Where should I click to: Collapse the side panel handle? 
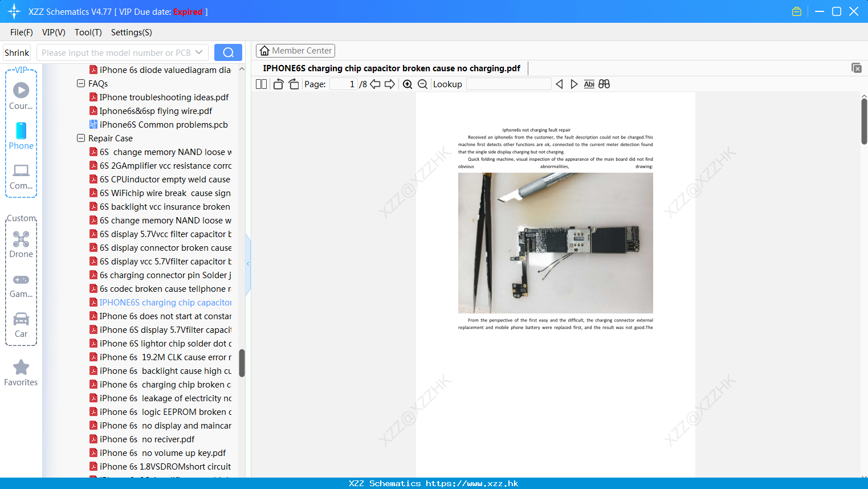pos(248,264)
